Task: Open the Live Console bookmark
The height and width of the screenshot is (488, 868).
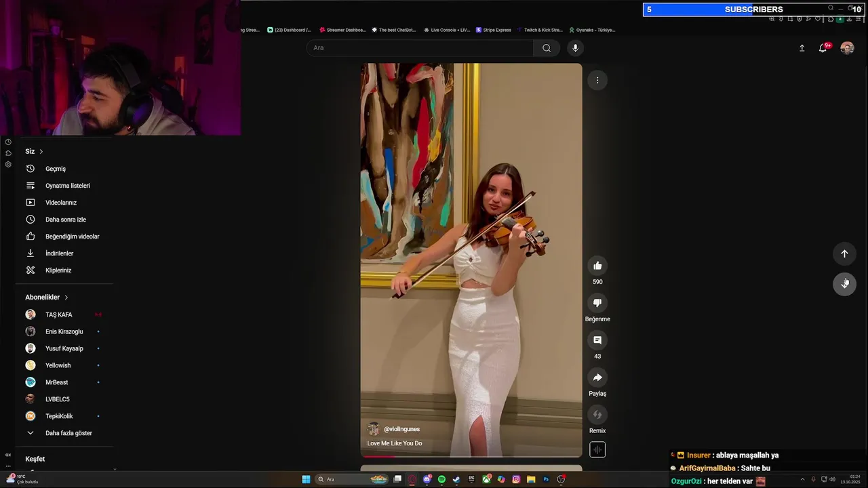Action: click(446, 30)
